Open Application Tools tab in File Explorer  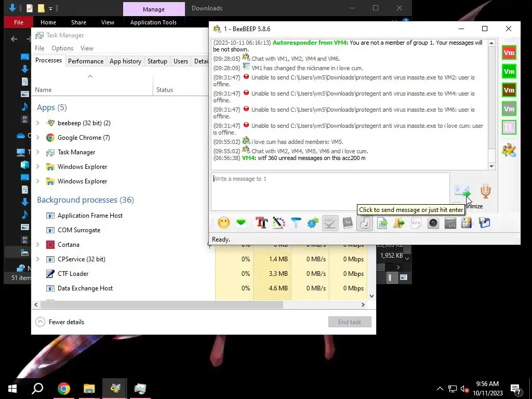(153, 22)
